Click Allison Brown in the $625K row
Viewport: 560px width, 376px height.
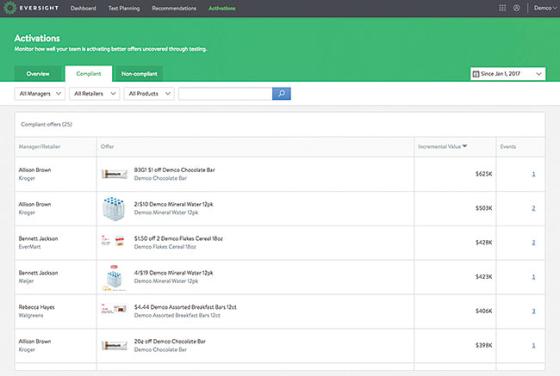tap(35, 170)
